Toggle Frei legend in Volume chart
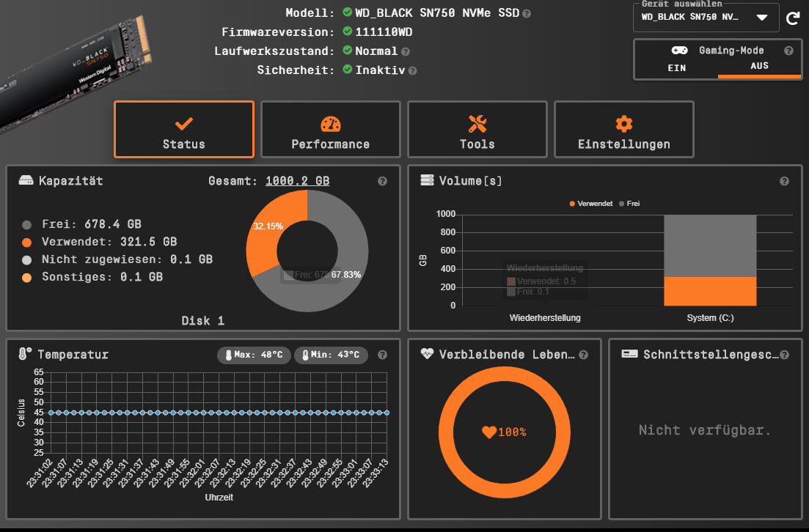809x532 pixels. 629,204
